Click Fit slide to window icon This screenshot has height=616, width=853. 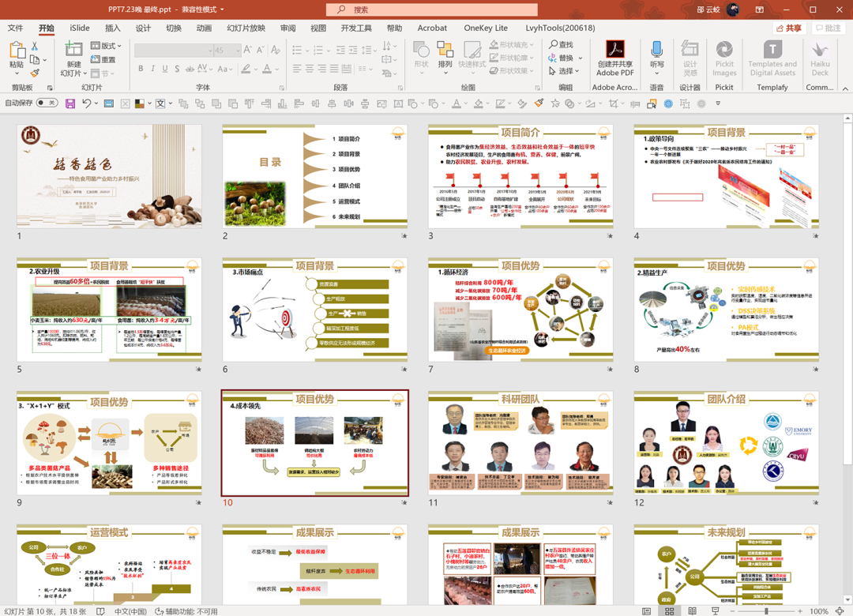coord(840,611)
